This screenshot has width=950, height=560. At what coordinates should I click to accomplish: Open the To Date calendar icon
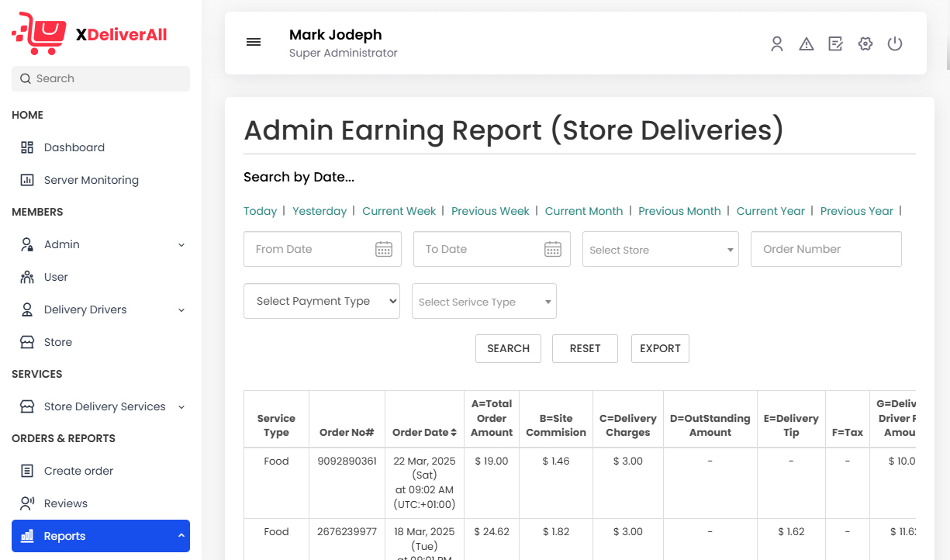pos(553,249)
